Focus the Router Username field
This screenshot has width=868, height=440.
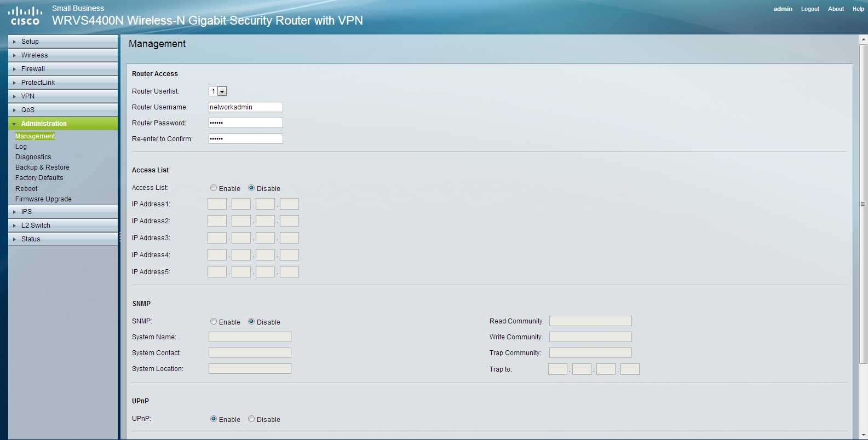coord(245,107)
